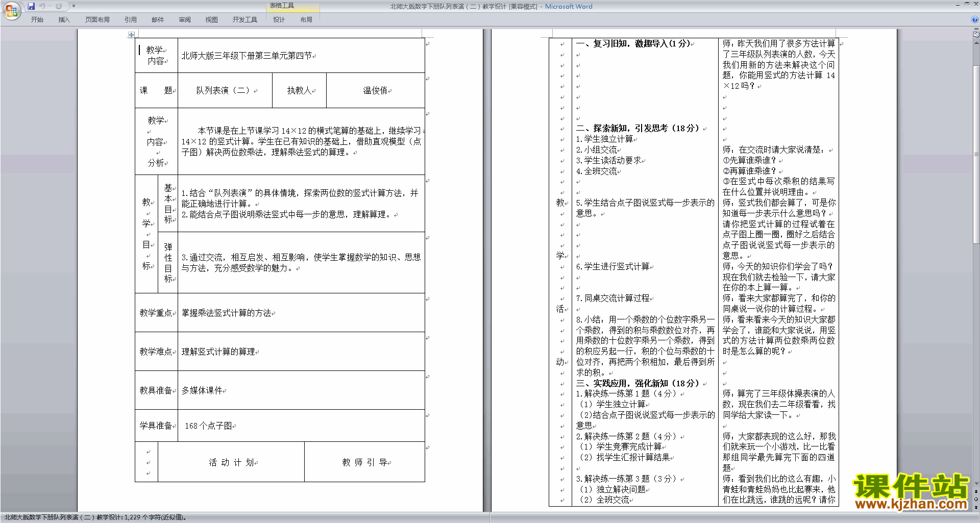Click the '教学重点' label cell

coord(156,313)
